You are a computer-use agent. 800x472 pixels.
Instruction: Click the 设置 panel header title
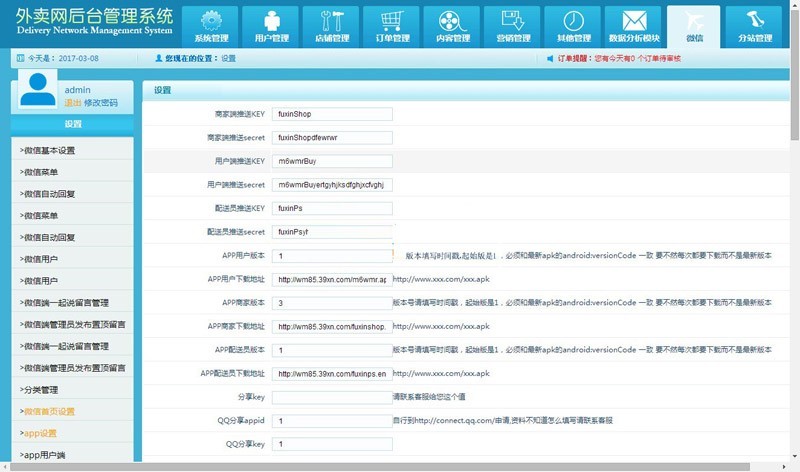(163, 90)
